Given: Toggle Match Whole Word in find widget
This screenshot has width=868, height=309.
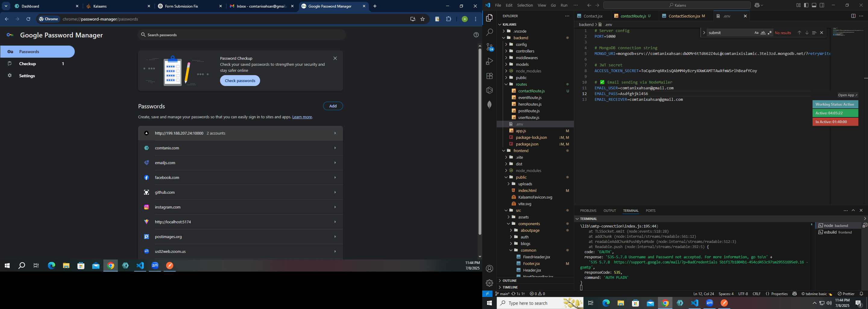Looking at the screenshot, I should [x=763, y=33].
